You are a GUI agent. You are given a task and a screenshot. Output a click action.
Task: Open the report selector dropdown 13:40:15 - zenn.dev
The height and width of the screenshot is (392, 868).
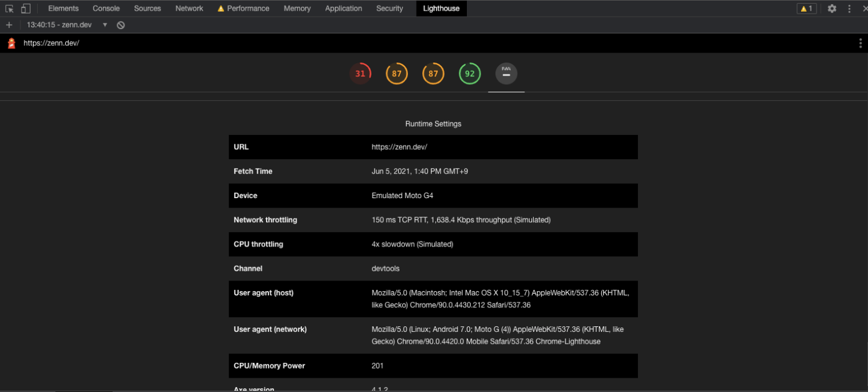coord(67,25)
